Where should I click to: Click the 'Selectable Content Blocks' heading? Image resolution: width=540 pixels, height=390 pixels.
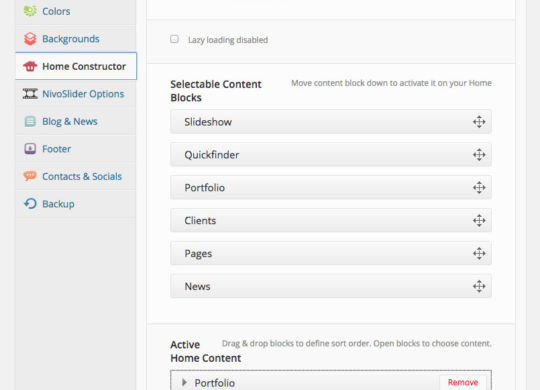tap(216, 91)
